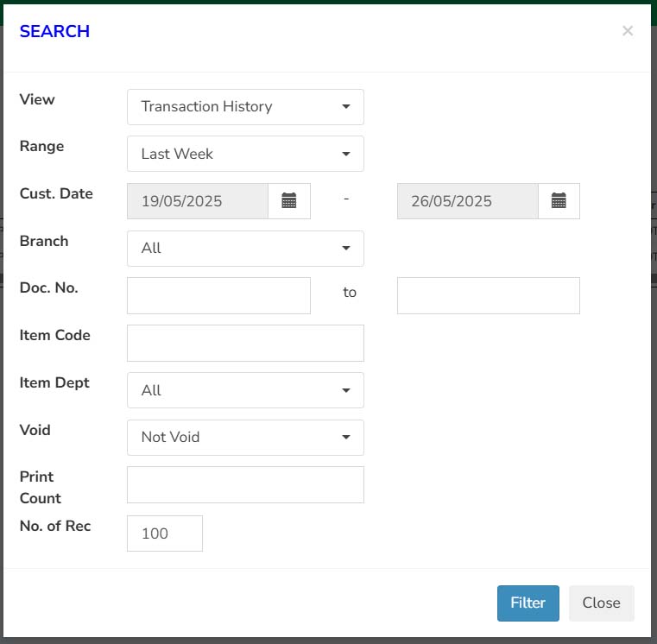Image resolution: width=657 pixels, height=644 pixels.
Task: Click the 19/05/2025 start date field
Action: (x=198, y=200)
